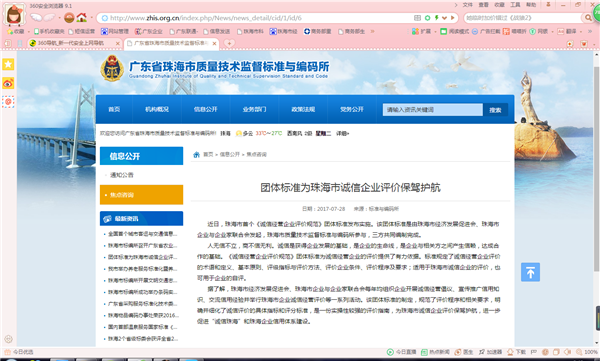Screen dimensions: 600x361
Task: Expand more bookmarks double chevron
Action: point(372,31)
